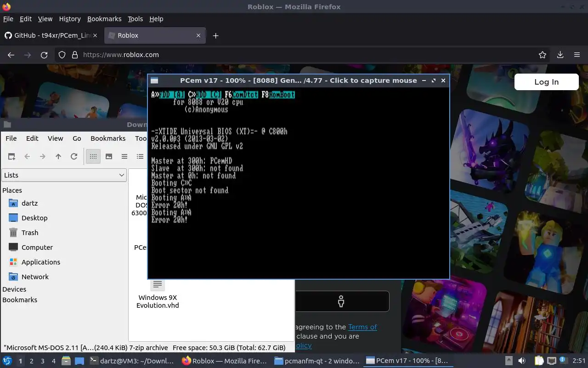Screen dimensions: 588x368
Task: Close the Roblox browser tab
Action: pos(198,35)
